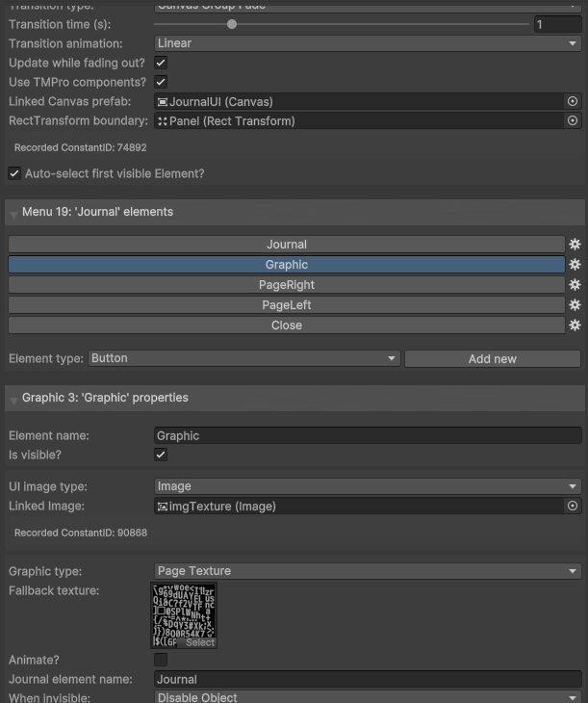
Task: Select the PageLeft element button
Action: click(x=287, y=305)
